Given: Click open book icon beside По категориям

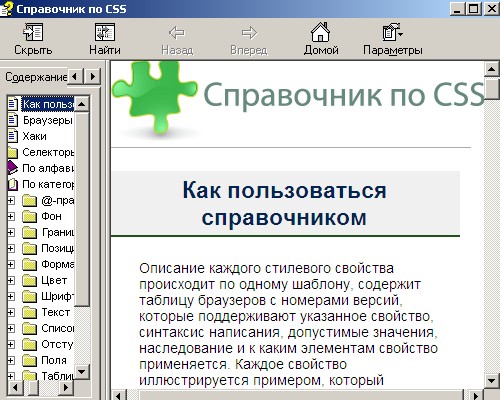Looking at the screenshot, I should 12,184.
